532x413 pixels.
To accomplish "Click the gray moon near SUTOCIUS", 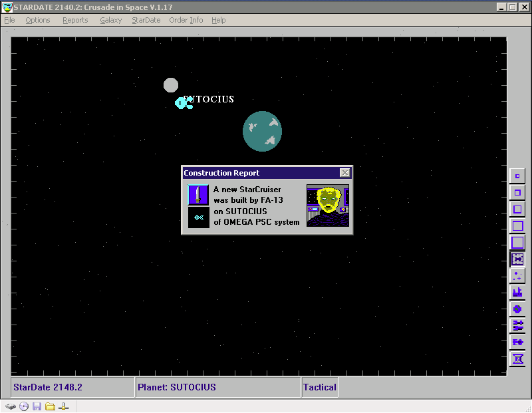I will pos(171,85).
